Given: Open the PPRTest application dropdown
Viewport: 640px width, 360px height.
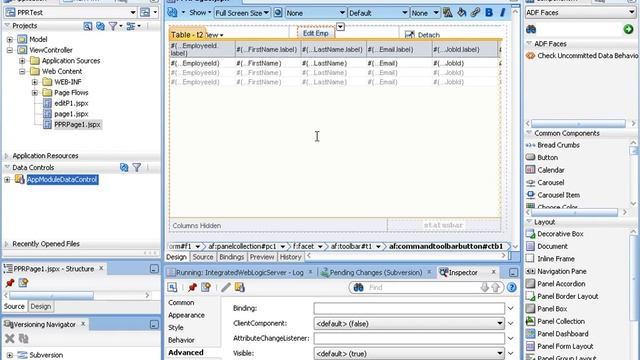Looking at the screenshot, I should pyautogui.click(x=133, y=13).
